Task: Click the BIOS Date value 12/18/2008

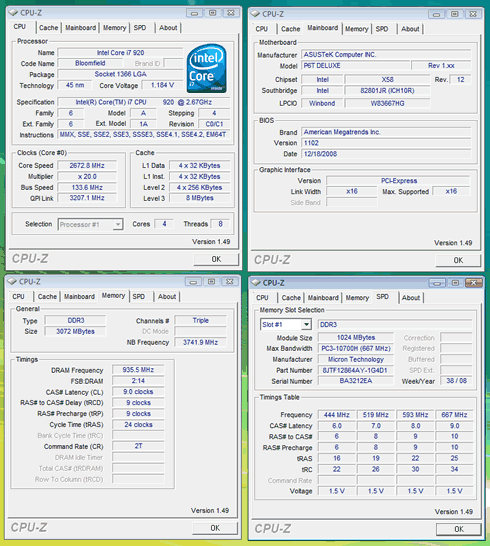Action: coord(386,154)
